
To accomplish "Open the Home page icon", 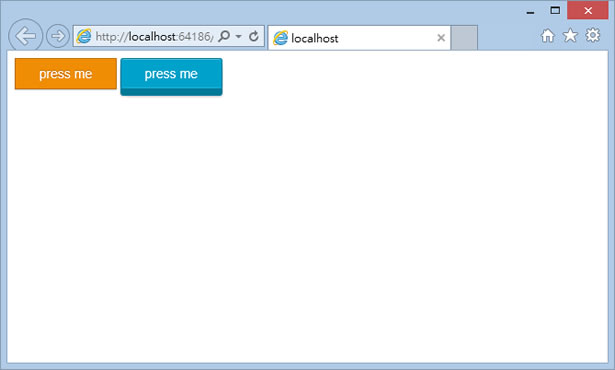I will tap(548, 36).
